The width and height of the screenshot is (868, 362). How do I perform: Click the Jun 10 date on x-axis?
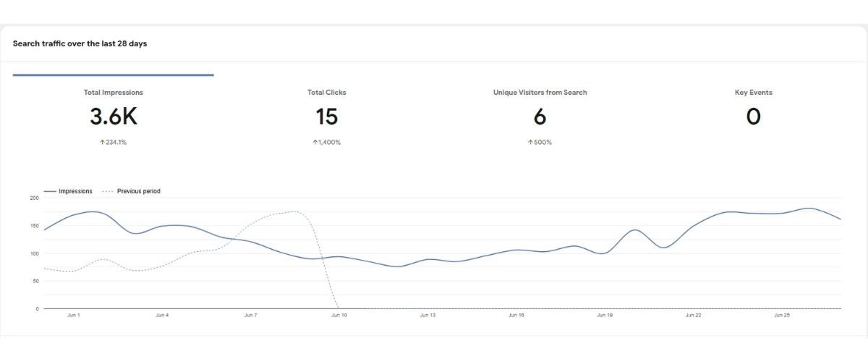click(x=339, y=316)
